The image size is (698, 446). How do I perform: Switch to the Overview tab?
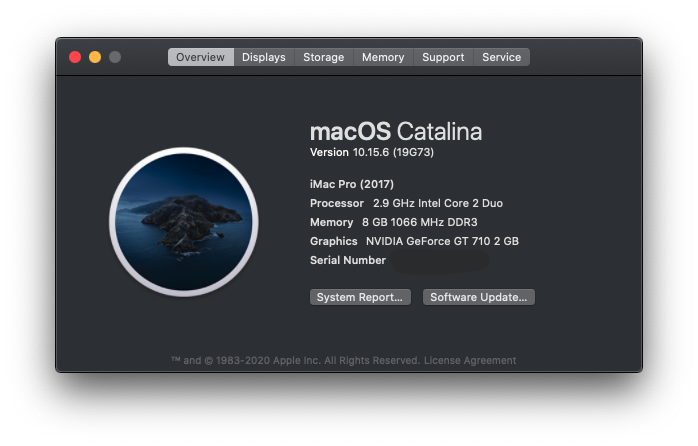201,57
